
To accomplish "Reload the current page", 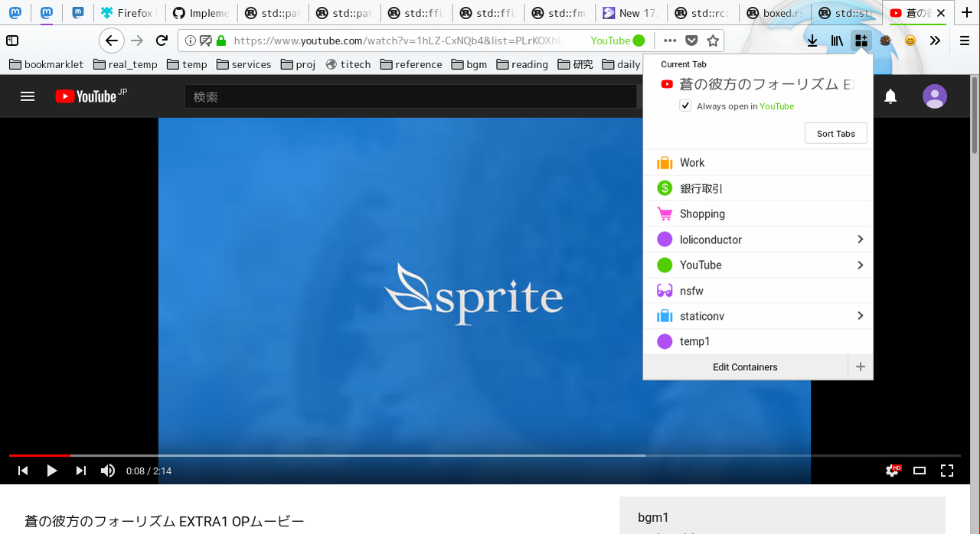I will (x=162, y=41).
